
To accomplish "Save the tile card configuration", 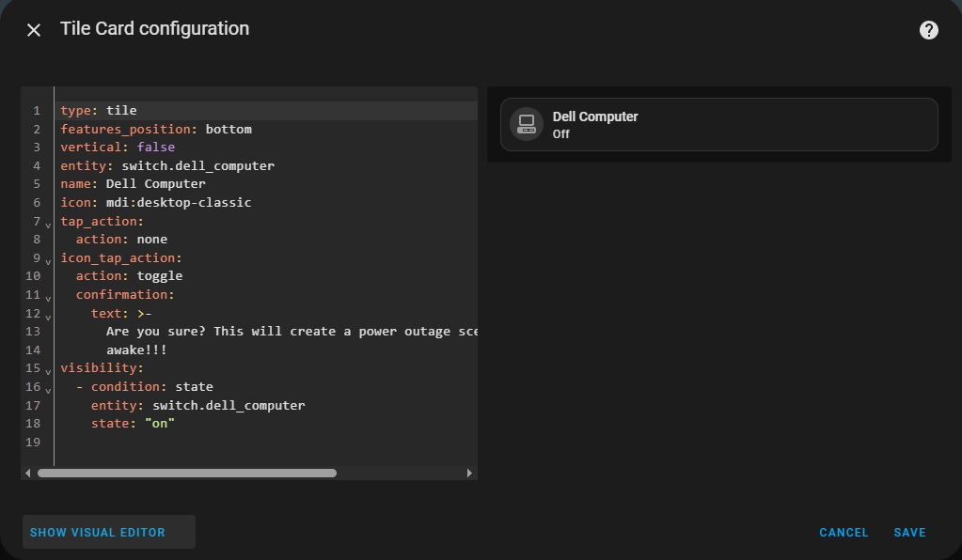I will (909, 533).
